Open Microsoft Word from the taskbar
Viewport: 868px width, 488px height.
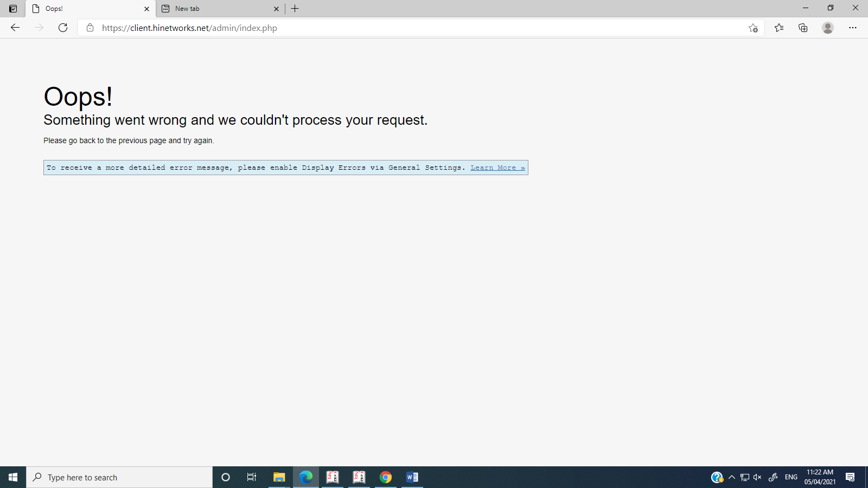pos(412,477)
